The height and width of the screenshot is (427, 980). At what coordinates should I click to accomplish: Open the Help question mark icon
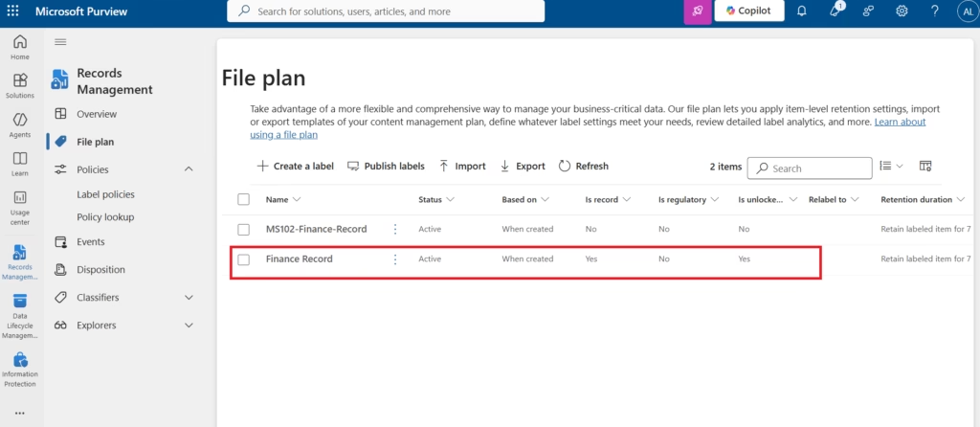934,11
